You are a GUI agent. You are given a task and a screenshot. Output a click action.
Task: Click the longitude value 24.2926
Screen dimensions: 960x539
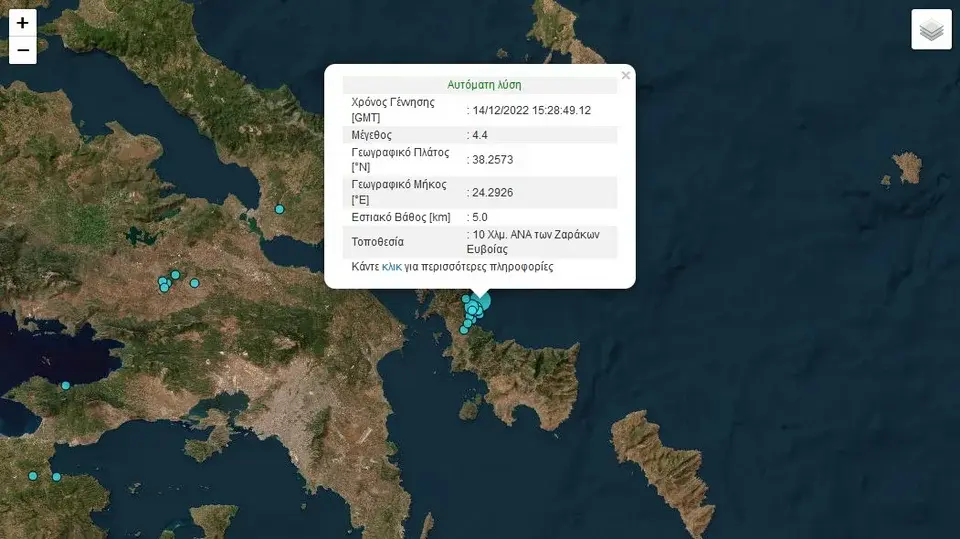coord(493,192)
